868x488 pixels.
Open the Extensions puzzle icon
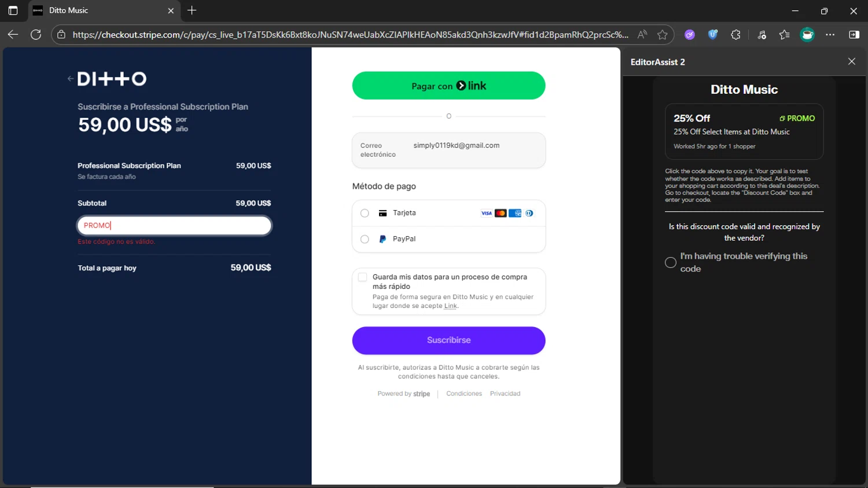pyautogui.click(x=736, y=35)
